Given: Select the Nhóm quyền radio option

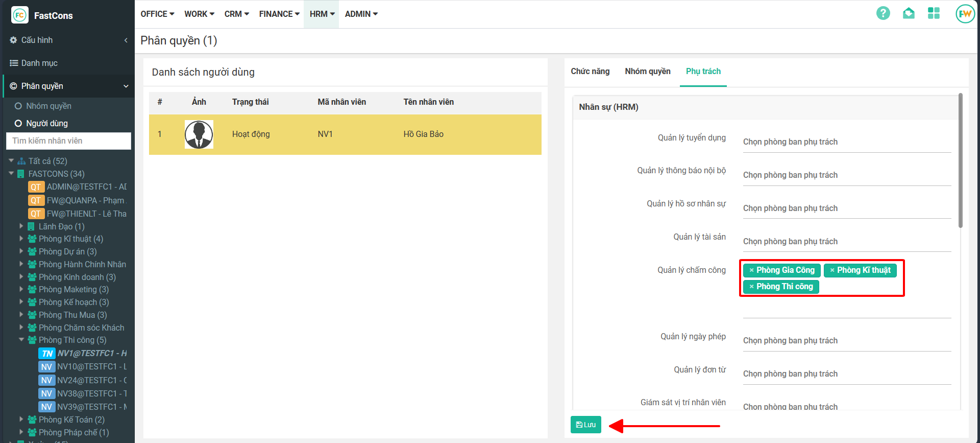Looking at the screenshot, I should click(18, 106).
